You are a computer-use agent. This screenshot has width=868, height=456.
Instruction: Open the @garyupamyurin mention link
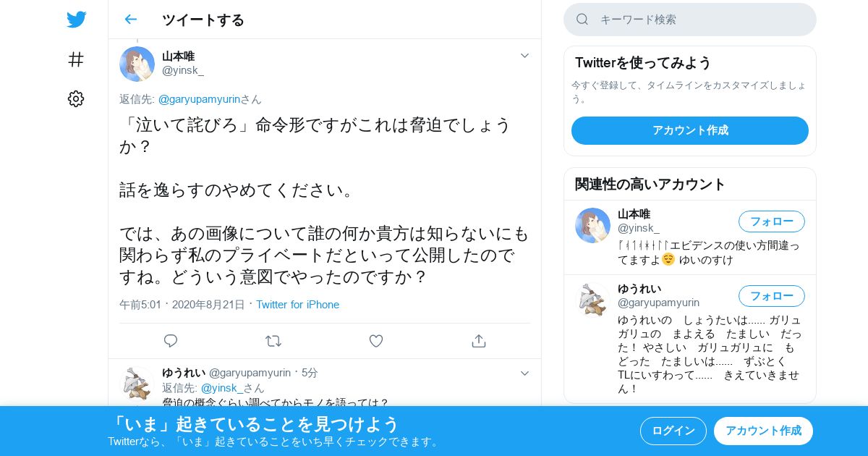click(x=199, y=99)
